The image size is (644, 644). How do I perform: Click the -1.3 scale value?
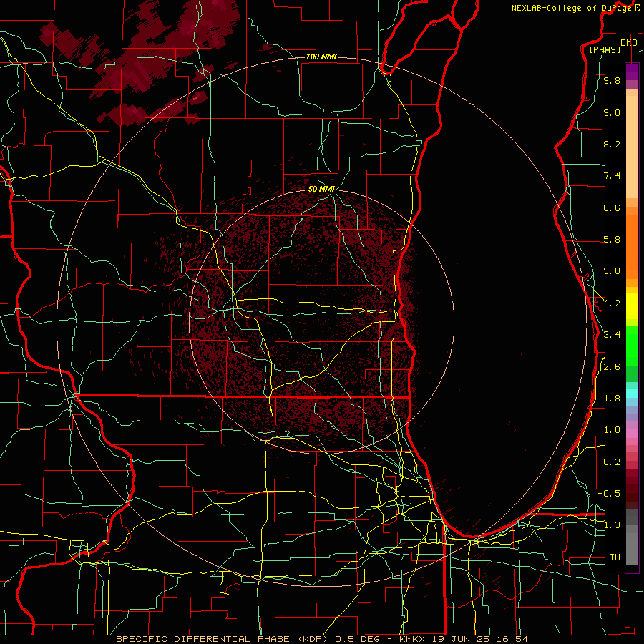(609, 526)
